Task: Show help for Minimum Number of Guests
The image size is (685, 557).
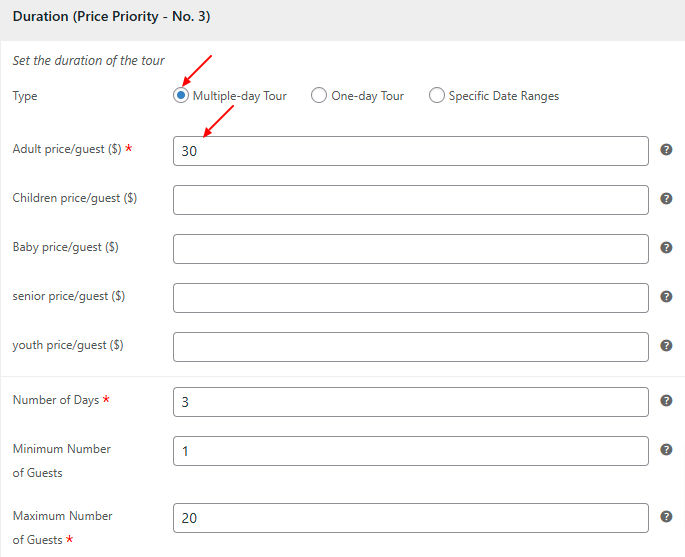Action: click(x=666, y=450)
